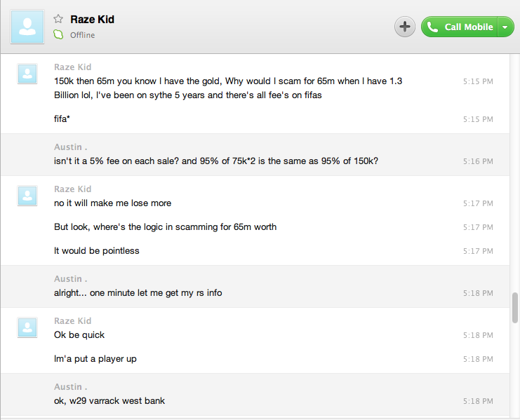Click the Offline status text
Image resolution: width=520 pixels, height=420 pixels.
coord(82,35)
